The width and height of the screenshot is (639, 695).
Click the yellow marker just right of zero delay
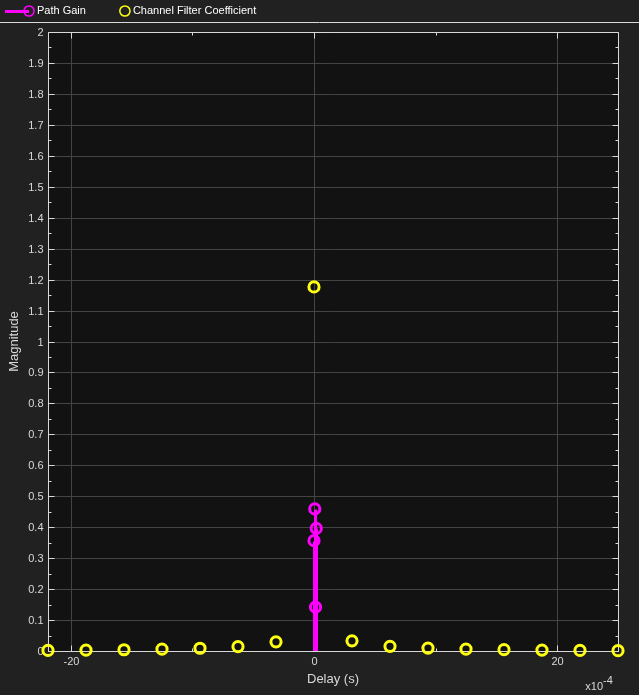pyautogui.click(x=352, y=641)
